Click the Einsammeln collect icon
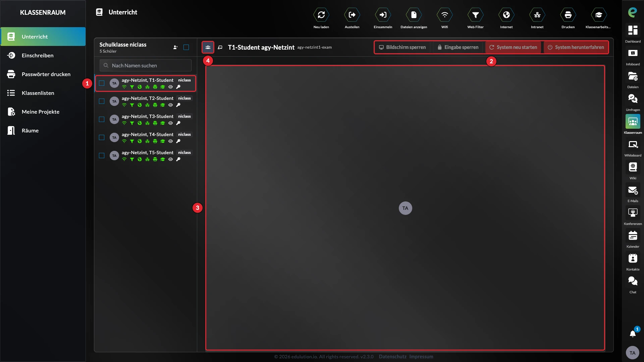644x362 pixels. tap(383, 15)
